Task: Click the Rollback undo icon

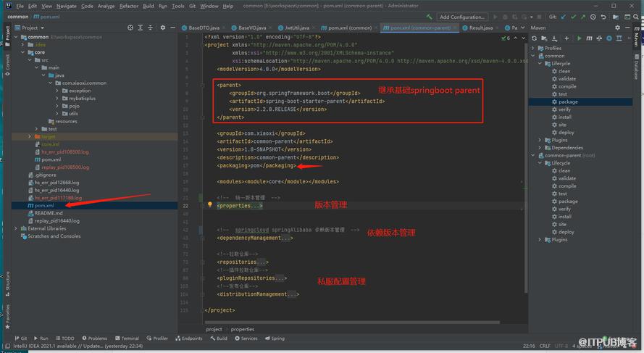Action: click(x=603, y=17)
